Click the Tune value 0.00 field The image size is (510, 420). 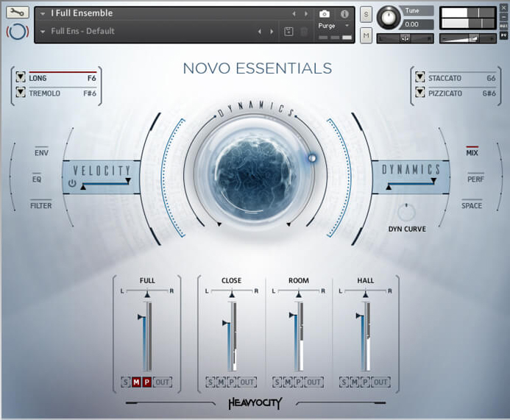pyautogui.click(x=418, y=24)
